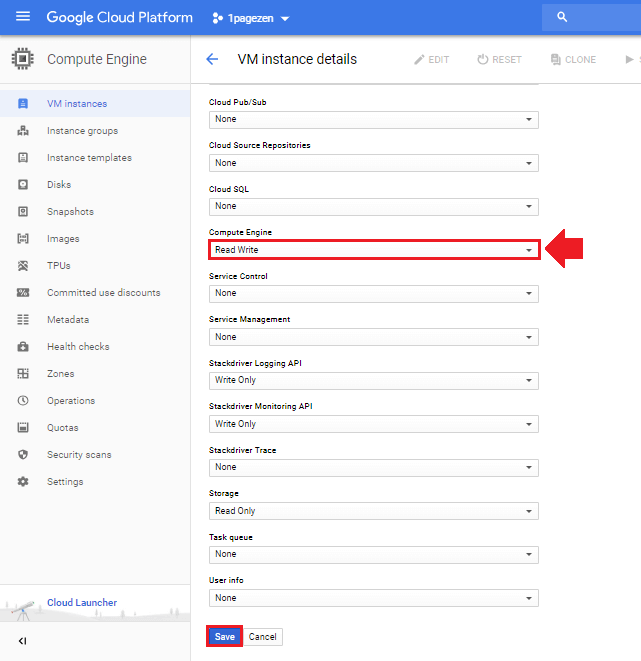This screenshot has width=641, height=661.
Task: Open the User info dropdown
Action: pyautogui.click(x=373, y=598)
